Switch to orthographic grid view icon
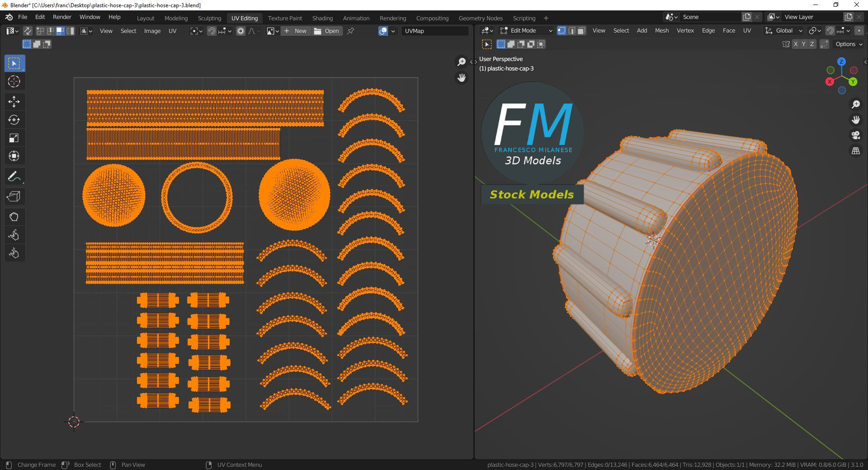 click(x=855, y=151)
